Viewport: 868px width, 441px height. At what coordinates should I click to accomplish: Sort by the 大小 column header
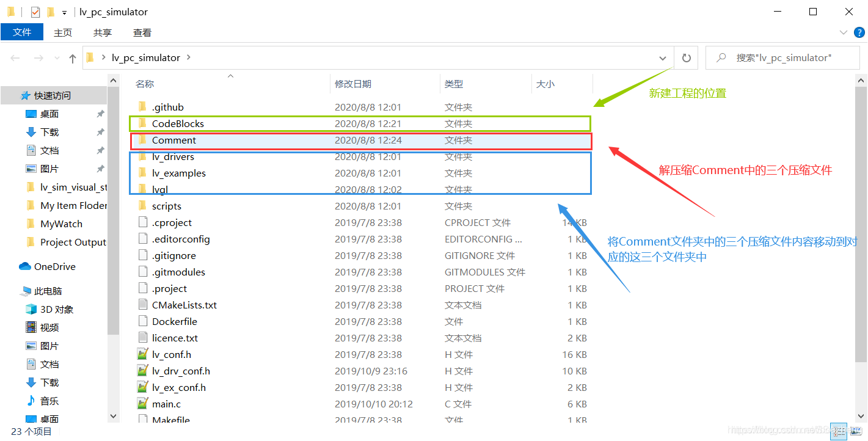pos(545,84)
